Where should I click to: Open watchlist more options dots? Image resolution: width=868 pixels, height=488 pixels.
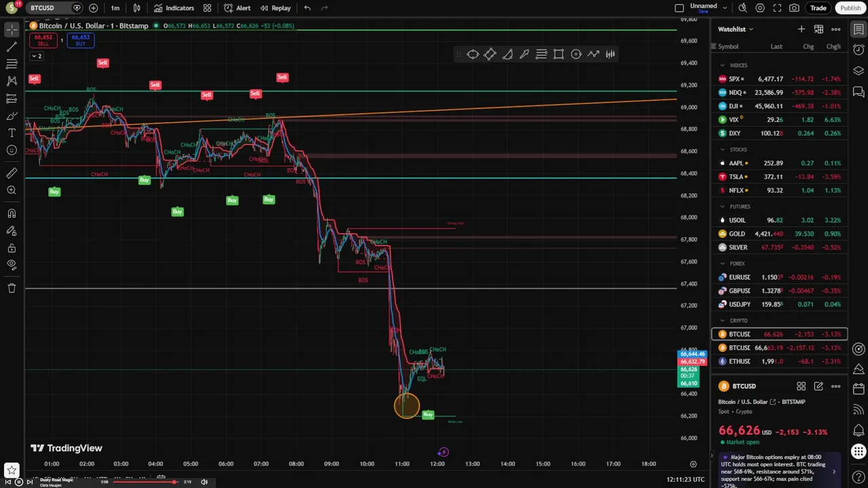[x=836, y=29]
